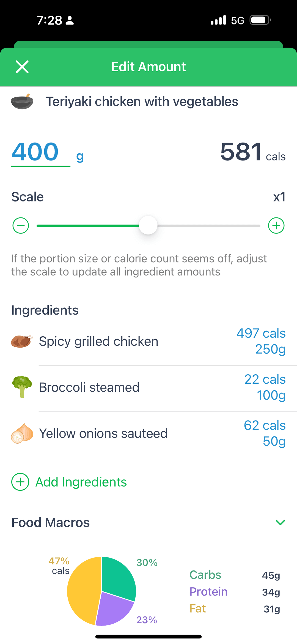The height and width of the screenshot is (644, 297).
Task: Decrease scale with the minus icon
Action: click(x=21, y=226)
